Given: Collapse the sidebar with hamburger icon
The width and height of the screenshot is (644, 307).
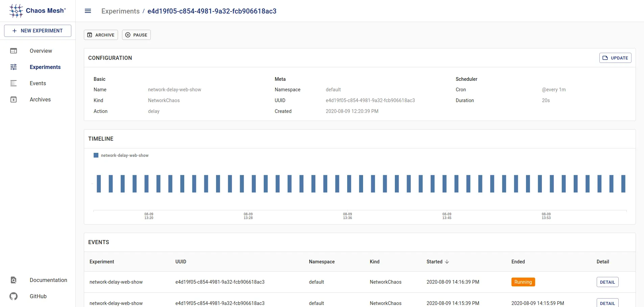Looking at the screenshot, I should point(88,11).
